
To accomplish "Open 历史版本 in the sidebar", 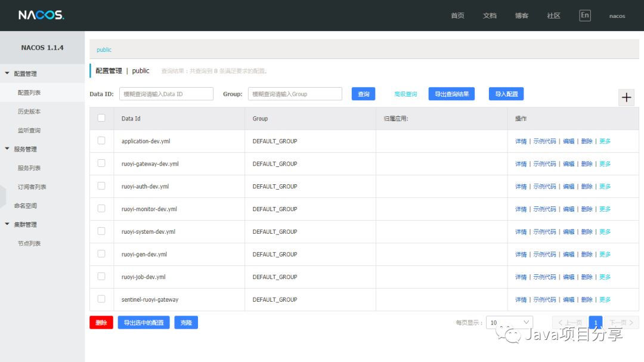I will (x=29, y=112).
